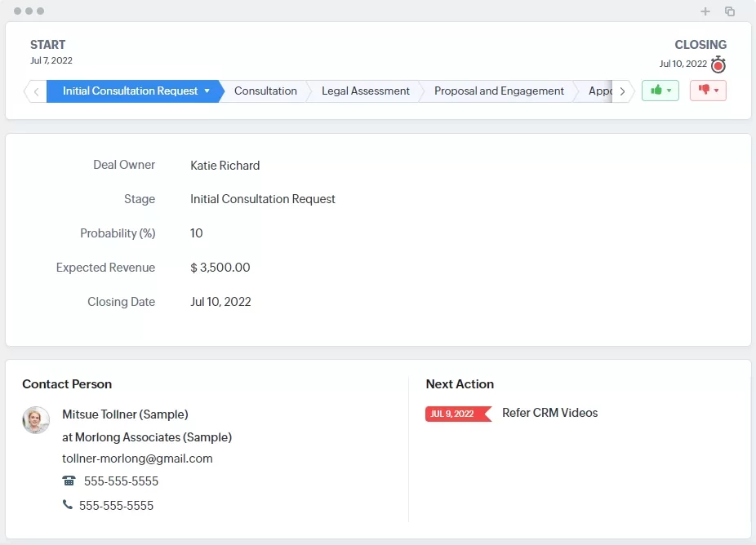Select the Legal Assessment stage
756x545 pixels.
365,91
